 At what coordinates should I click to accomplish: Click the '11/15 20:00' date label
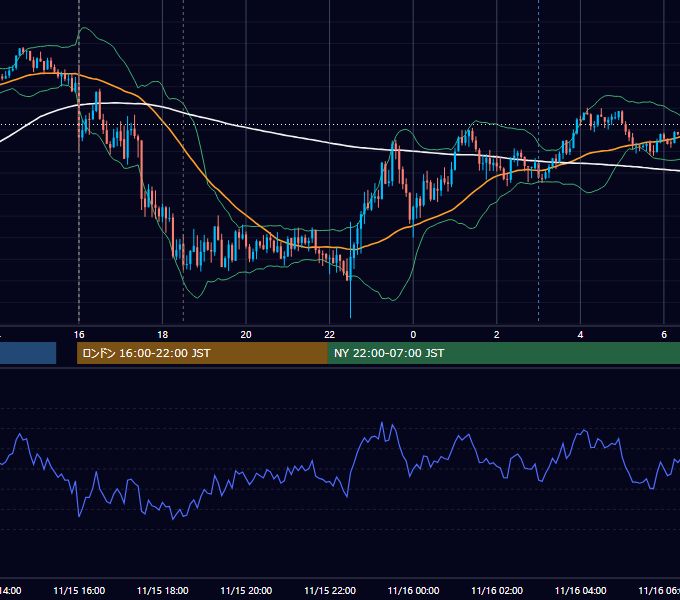246,590
